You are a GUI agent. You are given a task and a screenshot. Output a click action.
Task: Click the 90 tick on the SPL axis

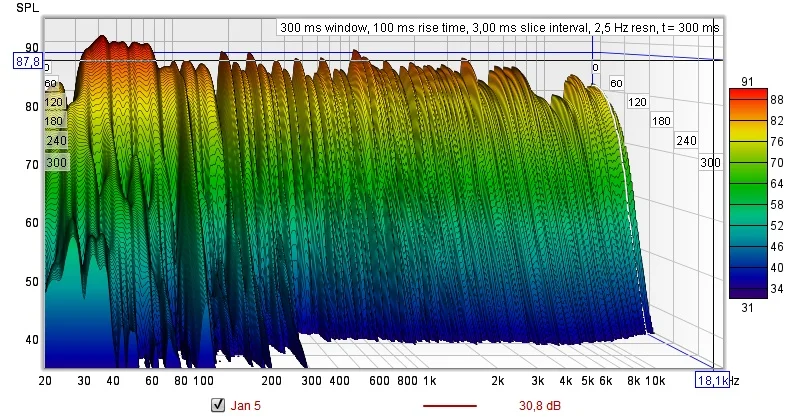[32, 47]
